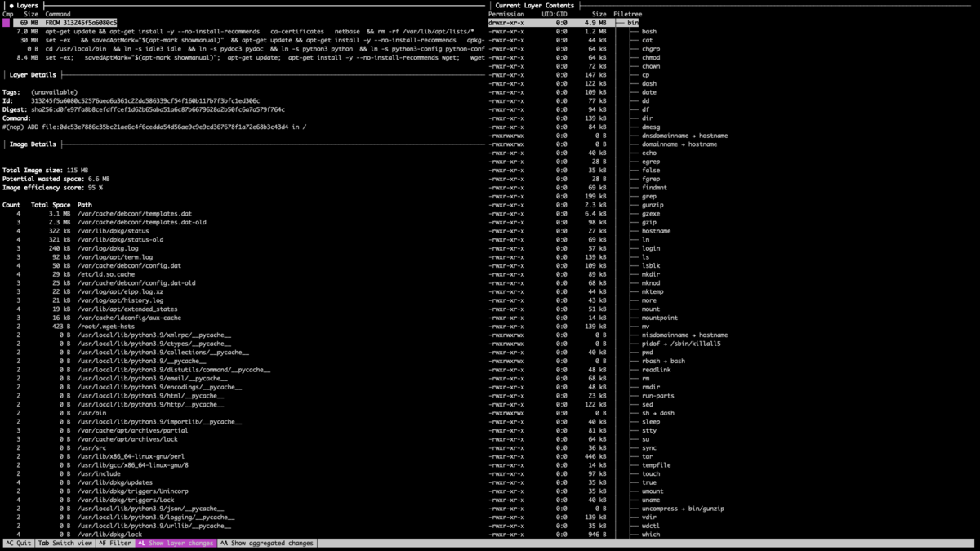Select the magenta layer comparison marker

(7, 23)
